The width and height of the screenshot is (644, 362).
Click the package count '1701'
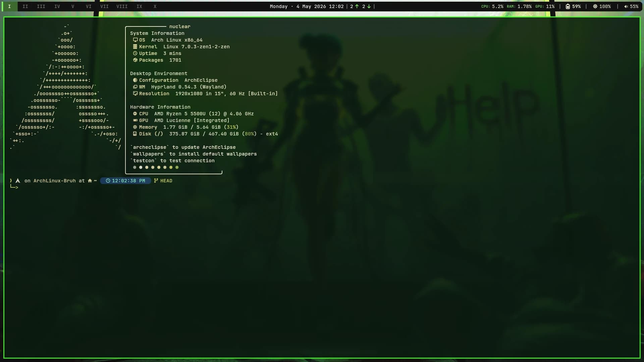click(x=175, y=60)
